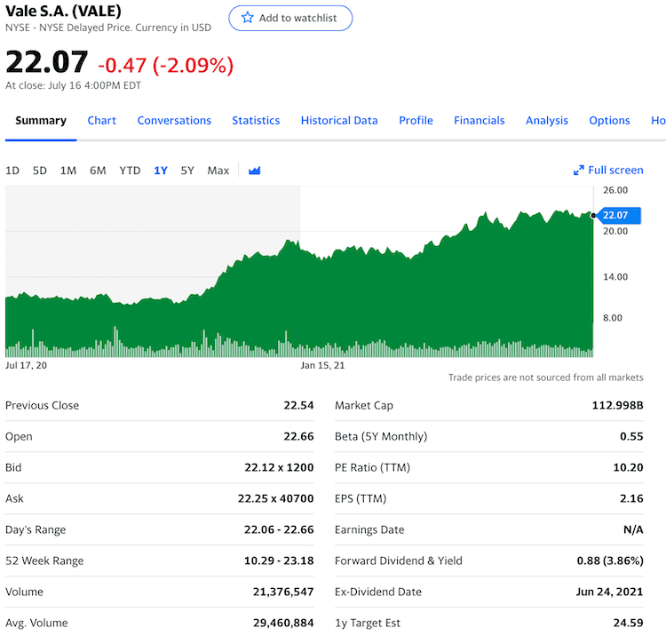Click the -0.47 (-2.09%) price change
Viewport: 666px width, 644px height.
pos(166,66)
